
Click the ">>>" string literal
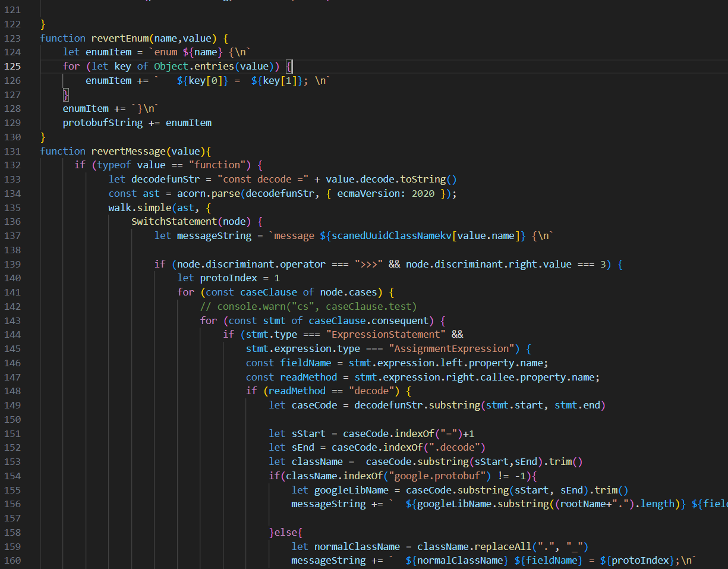[368, 264]
